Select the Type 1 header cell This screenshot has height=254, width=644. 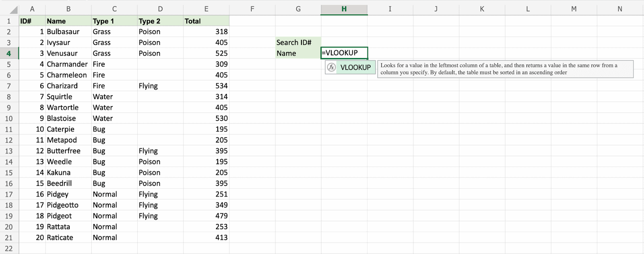click(x=114, y=21)
